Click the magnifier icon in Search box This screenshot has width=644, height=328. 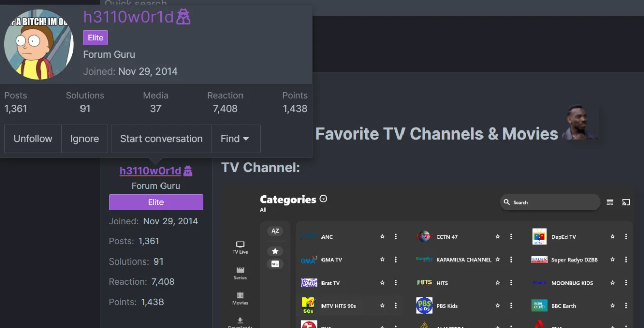507,202
